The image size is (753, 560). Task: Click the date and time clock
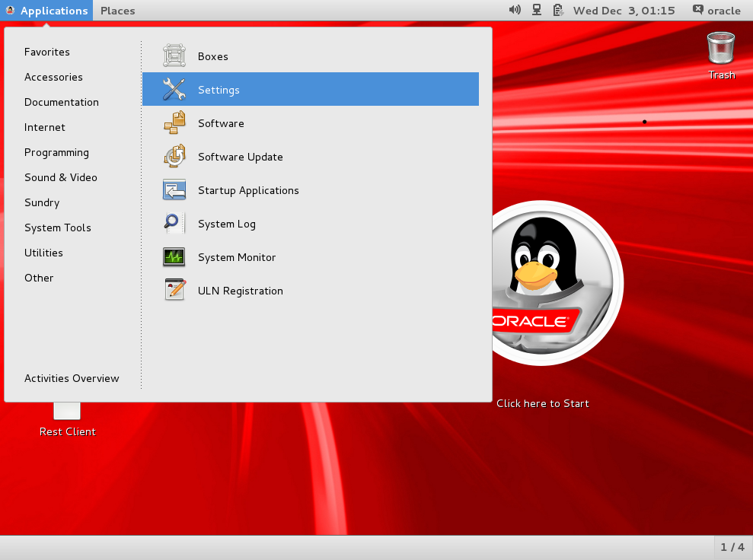624,11
